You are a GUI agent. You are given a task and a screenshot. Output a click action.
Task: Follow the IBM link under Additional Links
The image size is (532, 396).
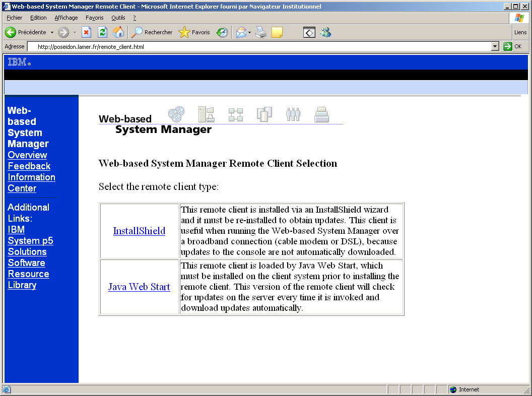click(x=16, y=230)
